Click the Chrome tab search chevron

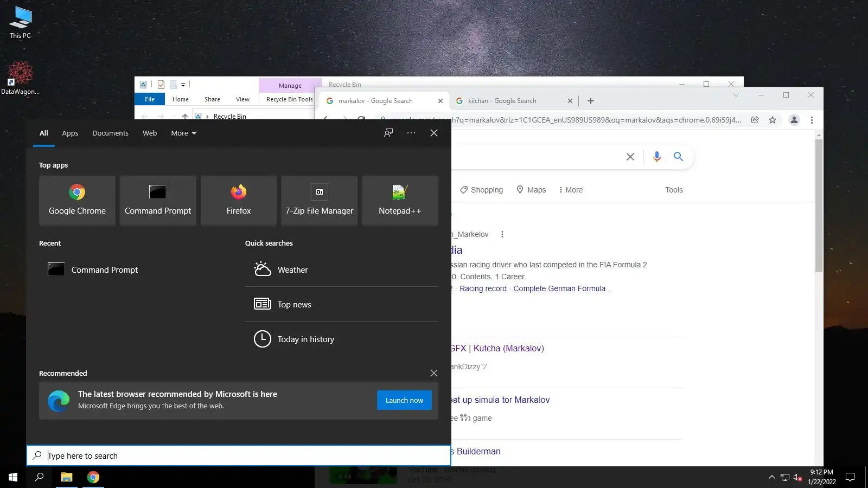pyautogui.click(x=736, y=95)
